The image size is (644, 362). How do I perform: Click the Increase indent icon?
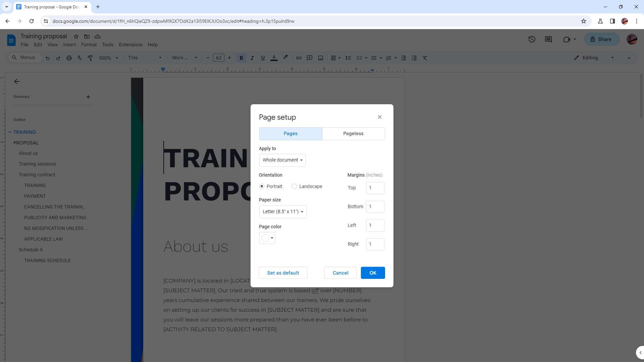tap(414, 58)
